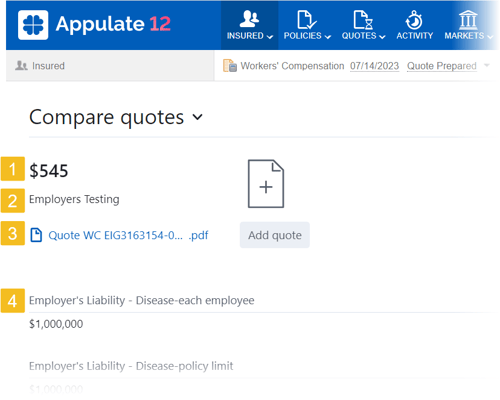Viewport: 500px width, 400px height.
Task: Expand the INSURED menu chevron
Action: pyautogui.click(x=270, y=37)
